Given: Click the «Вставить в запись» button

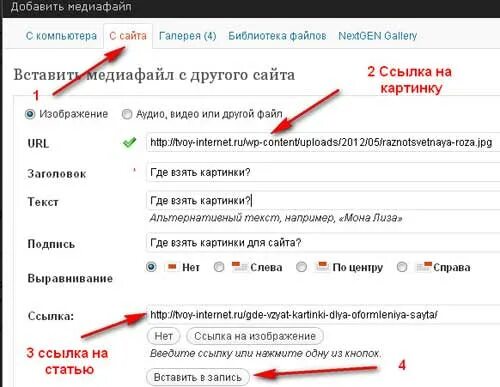Looking at the screenshot, I should point(198,377).
